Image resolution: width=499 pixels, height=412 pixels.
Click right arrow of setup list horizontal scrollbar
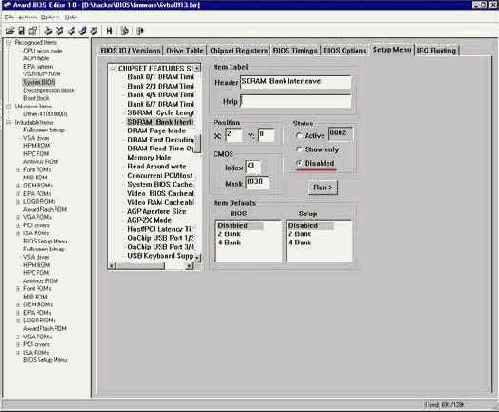point(190,266)
